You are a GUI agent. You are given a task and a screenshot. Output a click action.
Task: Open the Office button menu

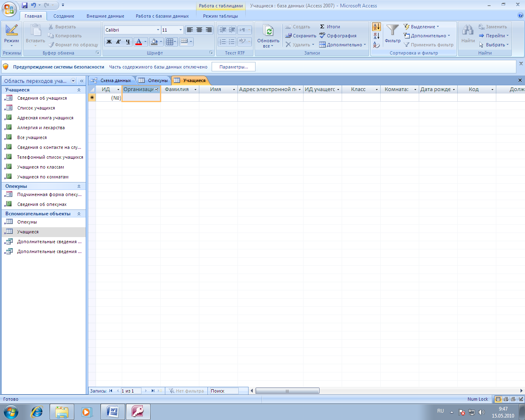pos(9,9)
